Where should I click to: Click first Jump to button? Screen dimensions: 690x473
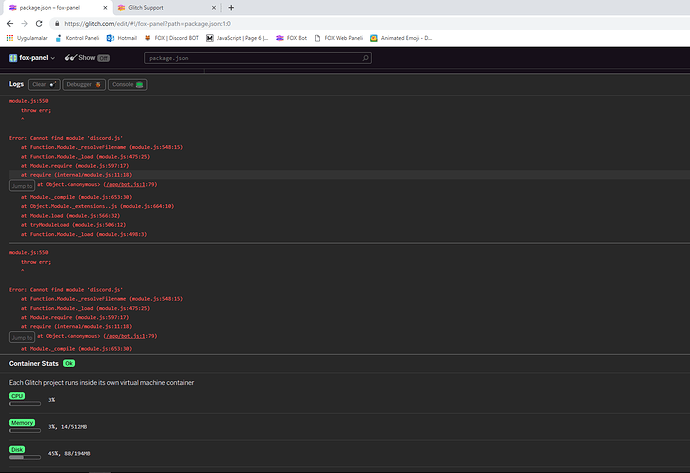tap(22, 186)
